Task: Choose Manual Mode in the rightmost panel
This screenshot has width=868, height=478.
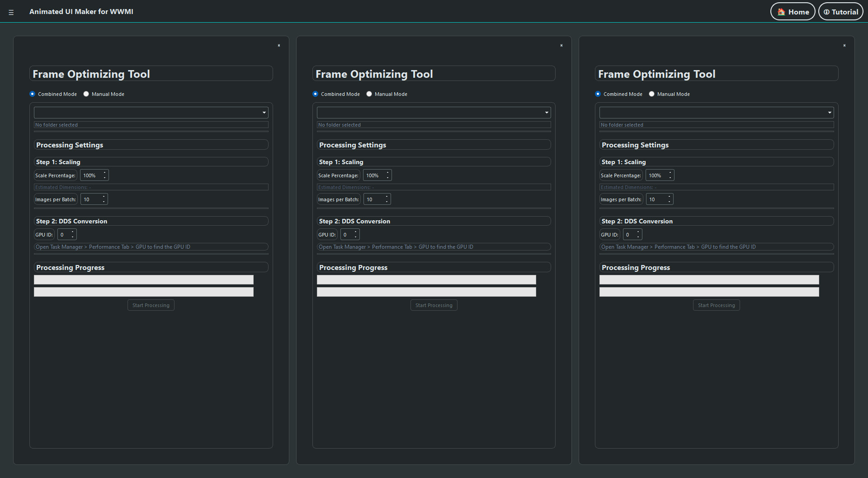Action: pyautogui.click(x=651, y=94)
